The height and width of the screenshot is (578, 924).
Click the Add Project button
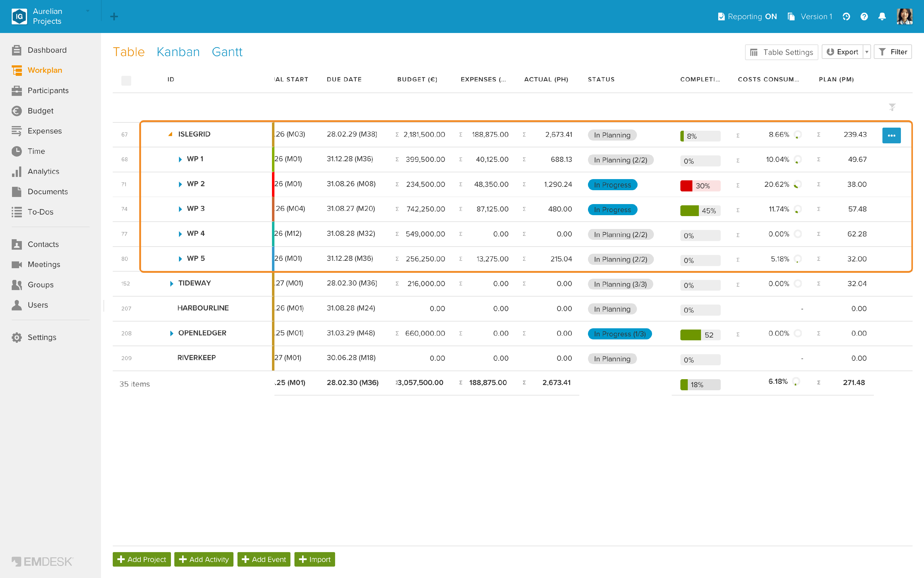coord(142,559)
